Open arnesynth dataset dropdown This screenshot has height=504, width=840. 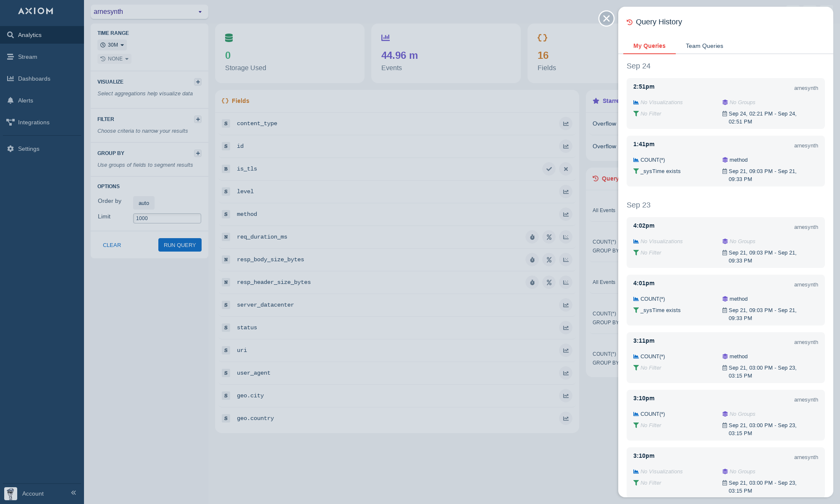[x=149, y=12]
